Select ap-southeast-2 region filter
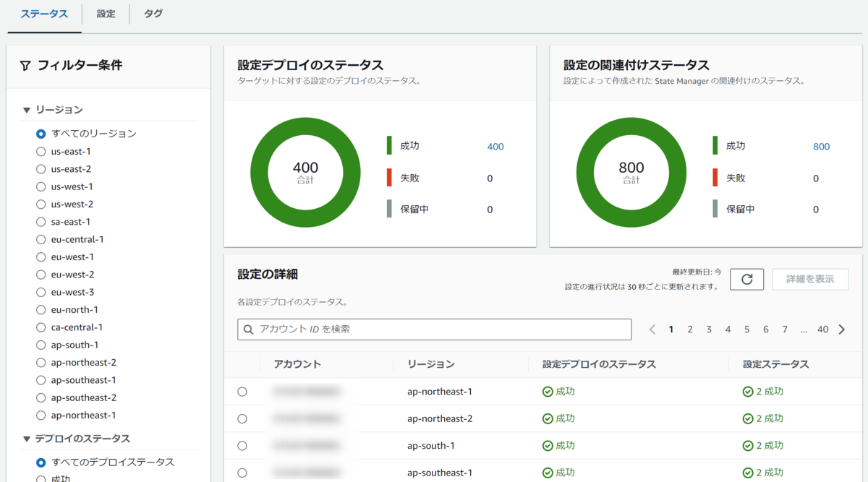868x482 pixels. click(41, 397)
